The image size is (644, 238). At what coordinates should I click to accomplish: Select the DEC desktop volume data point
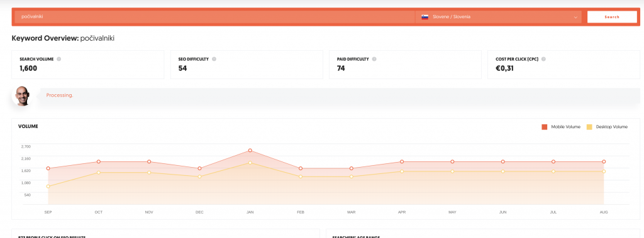tap(199, 176)
